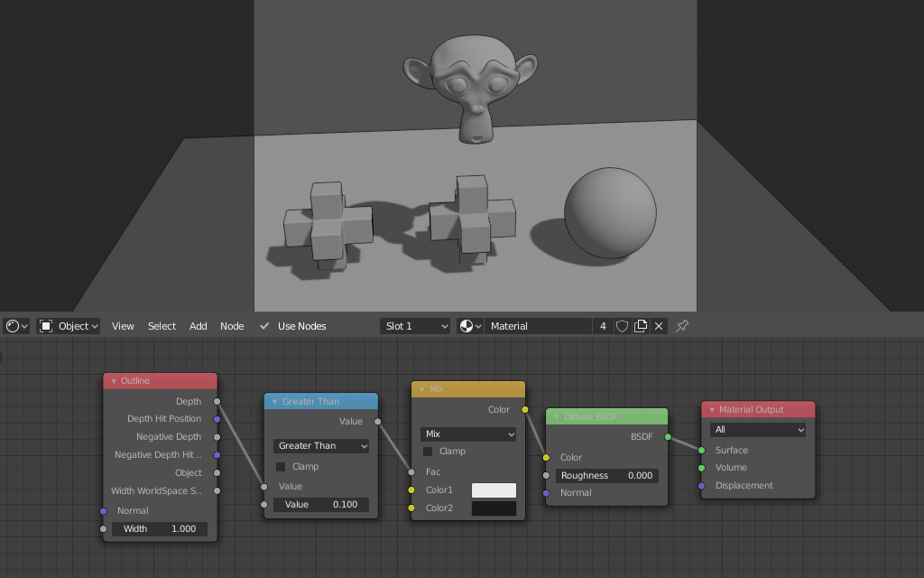Image resolution: width=924 pixels, height=578 pixels.
Task: Open the Add menu
Action: click(198, 326)
